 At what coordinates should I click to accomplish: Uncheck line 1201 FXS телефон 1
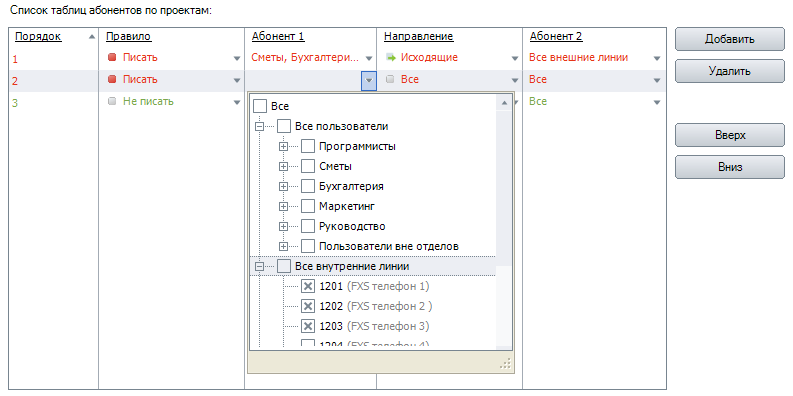pos(308,286)
